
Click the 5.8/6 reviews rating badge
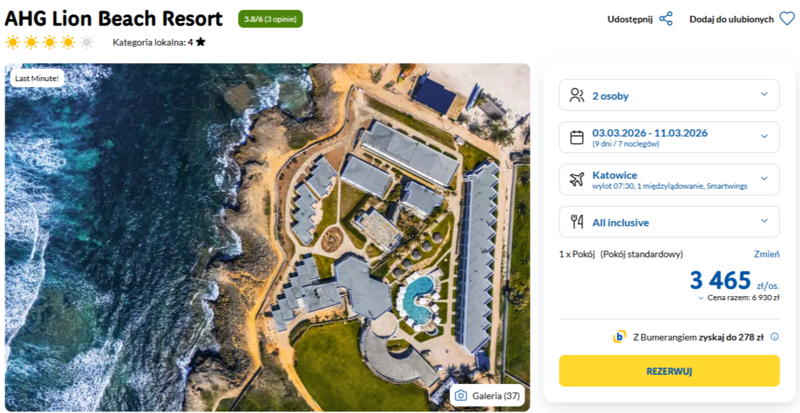[270, 19]
